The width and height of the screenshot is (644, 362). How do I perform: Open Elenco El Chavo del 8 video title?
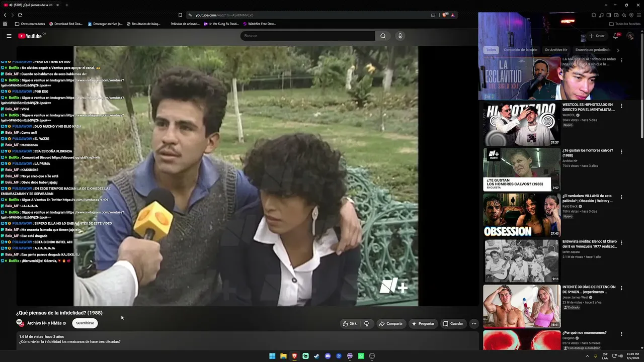590,244
